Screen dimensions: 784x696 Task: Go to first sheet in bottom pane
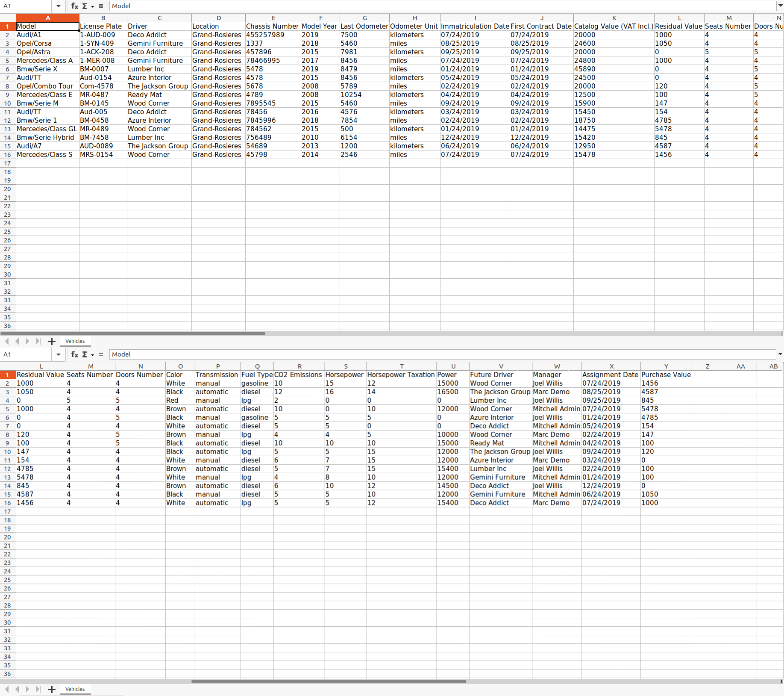tap(7, 689)
